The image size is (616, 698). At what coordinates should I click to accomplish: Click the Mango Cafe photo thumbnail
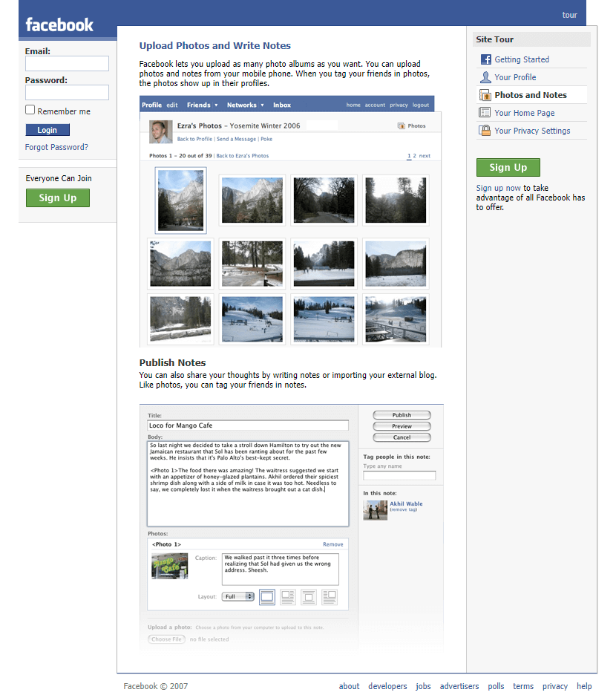[x=169, y=567]
